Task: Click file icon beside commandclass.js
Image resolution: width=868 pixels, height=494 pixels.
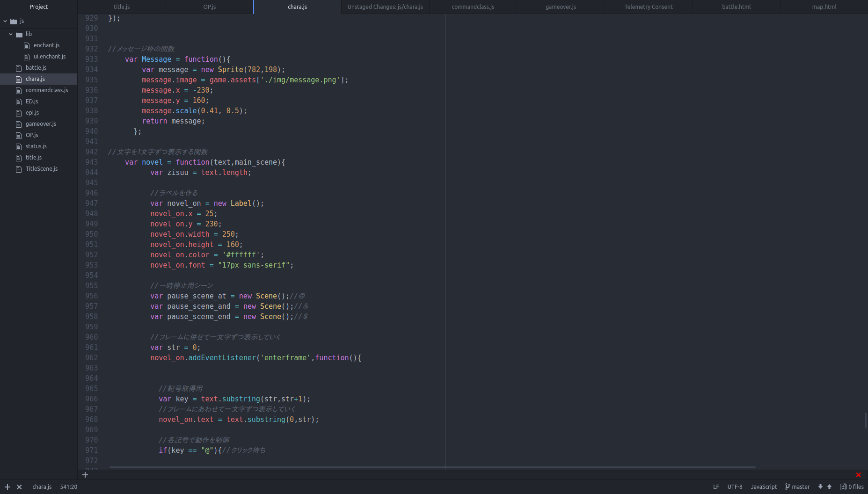Action: 19,91
